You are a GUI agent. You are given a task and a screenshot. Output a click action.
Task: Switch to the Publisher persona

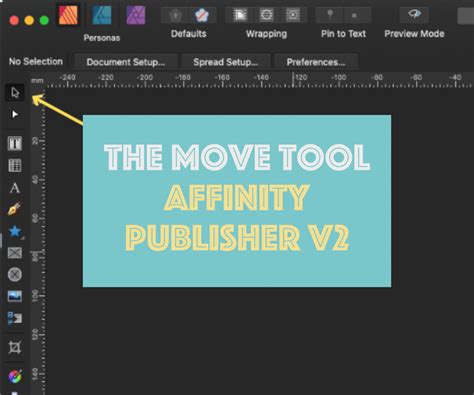pos(68,15)
